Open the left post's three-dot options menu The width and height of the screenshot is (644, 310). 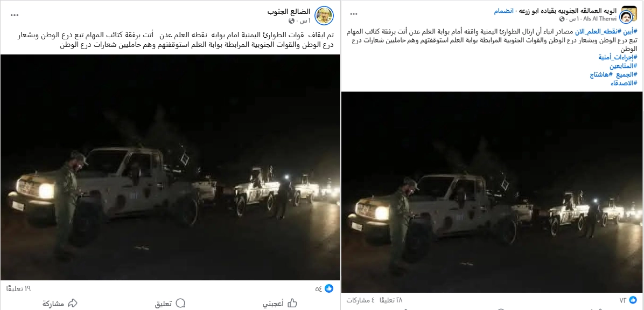(15, 15)
